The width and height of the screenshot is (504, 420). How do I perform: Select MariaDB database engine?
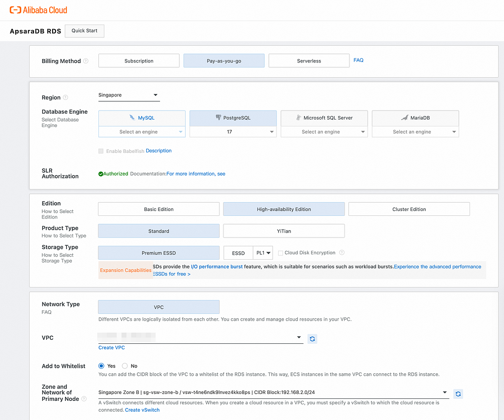point(415,118)
